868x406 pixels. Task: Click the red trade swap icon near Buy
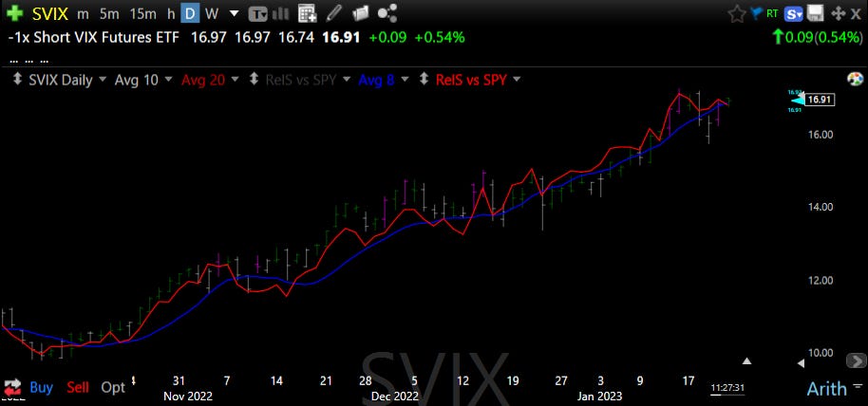(x=12, y=387)
